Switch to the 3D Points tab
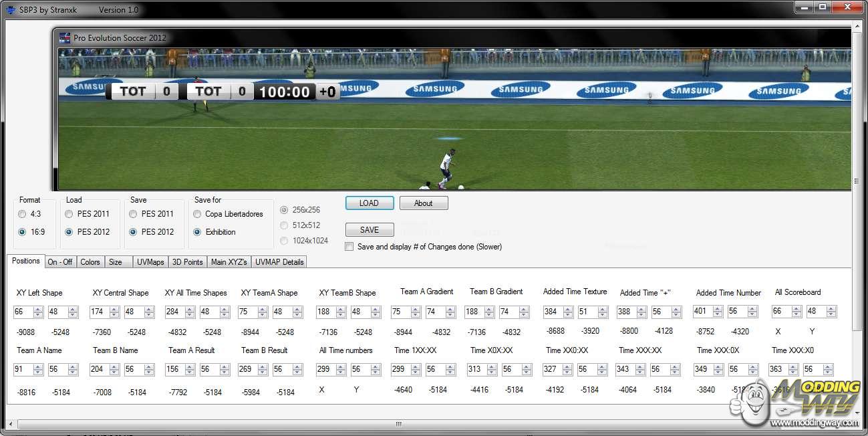868x436 pixels. 187,262
